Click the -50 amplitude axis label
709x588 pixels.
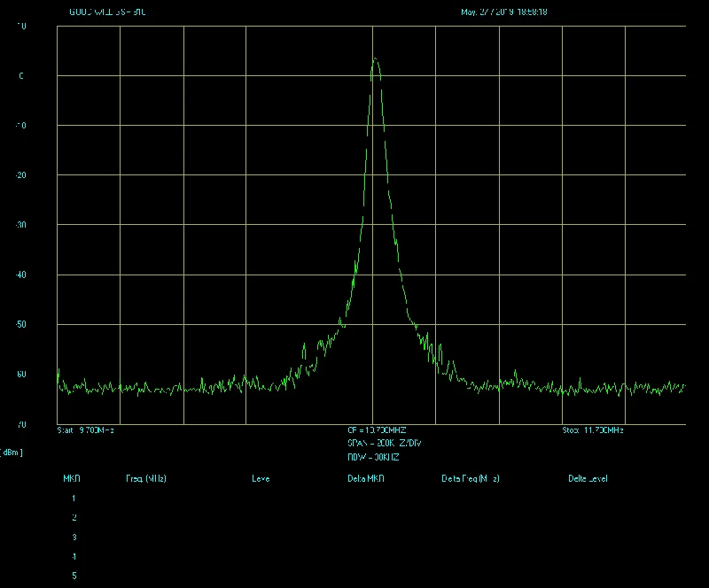20,324
